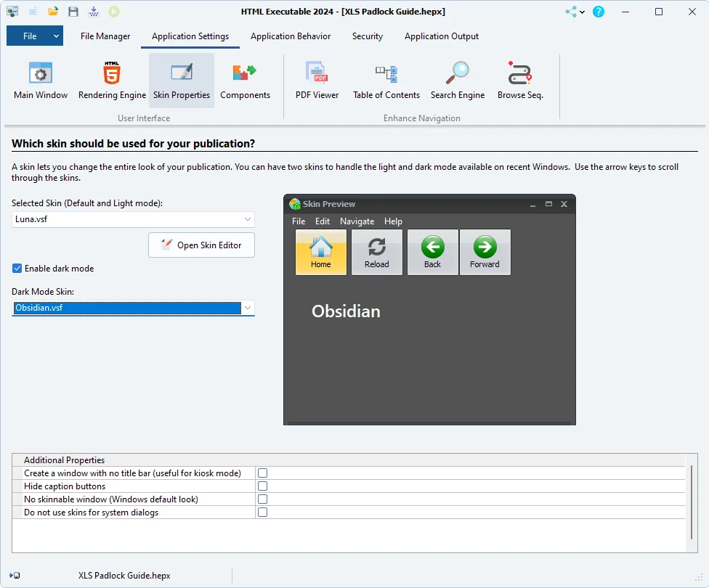The width and height of the screenshot is (709, 588).
Task: Configure the Table of Contents
Action: [x=386, y=78]
